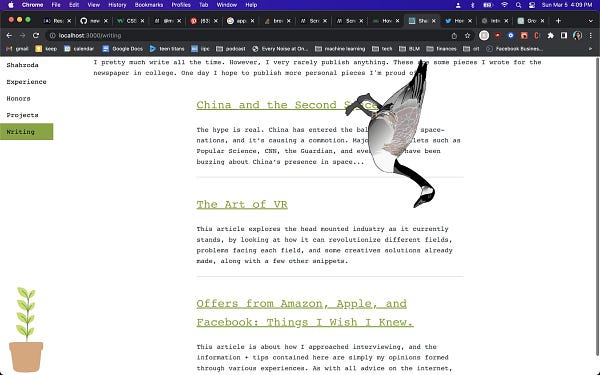Open the calendar bookmark
Image resolution: width=600 pixels, height=375 pixels.
click(79, 49)
